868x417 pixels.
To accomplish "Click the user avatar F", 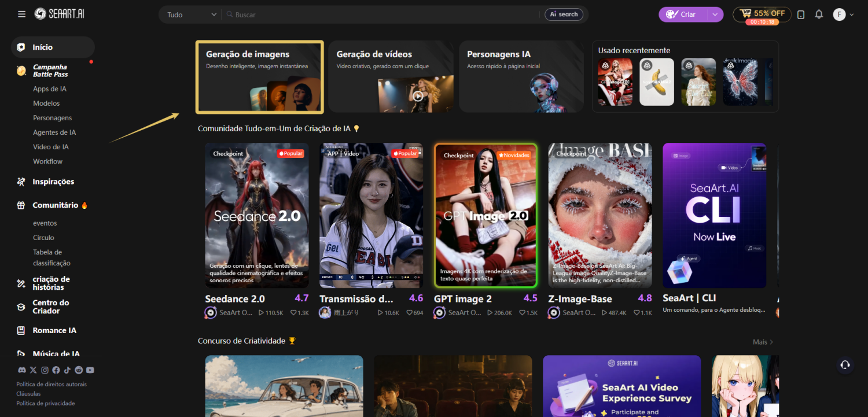I will tap(839, 14).
